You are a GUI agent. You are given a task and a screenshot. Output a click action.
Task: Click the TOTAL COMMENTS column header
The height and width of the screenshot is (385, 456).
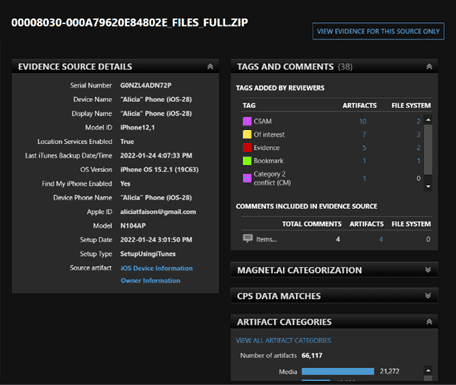coord(312,224)
